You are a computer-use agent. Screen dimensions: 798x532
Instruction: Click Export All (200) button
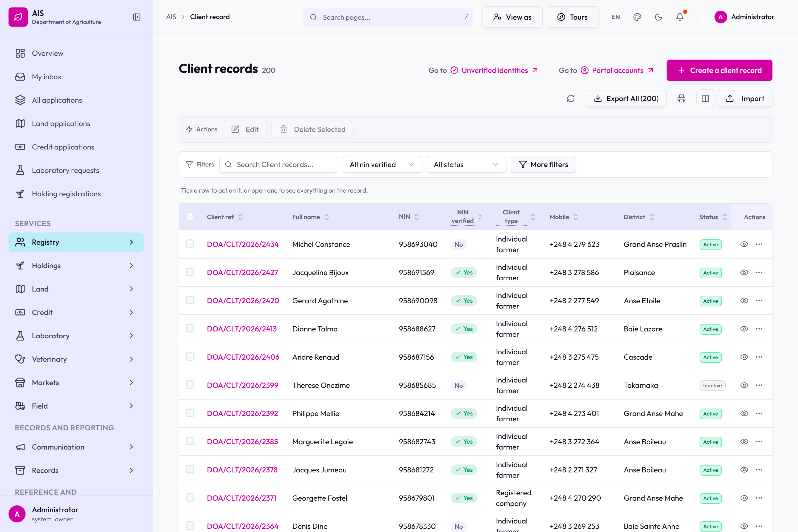pyautogui.click(x=626, y=98)
